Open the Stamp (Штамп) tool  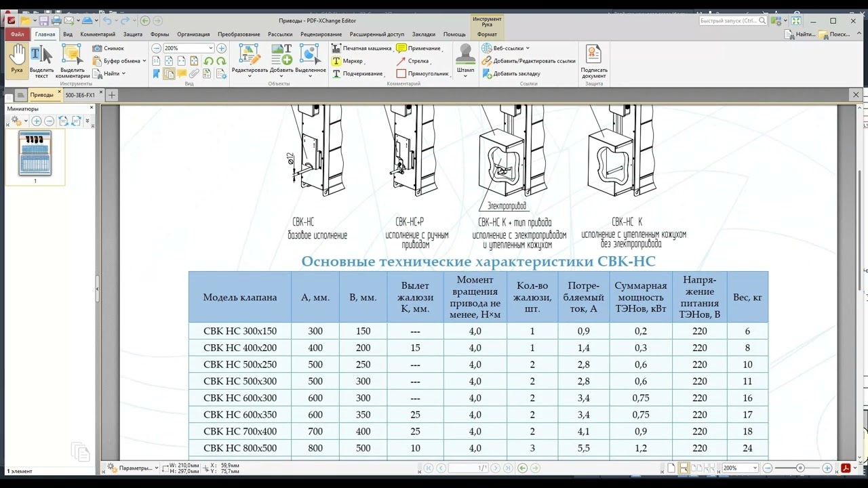465,60
